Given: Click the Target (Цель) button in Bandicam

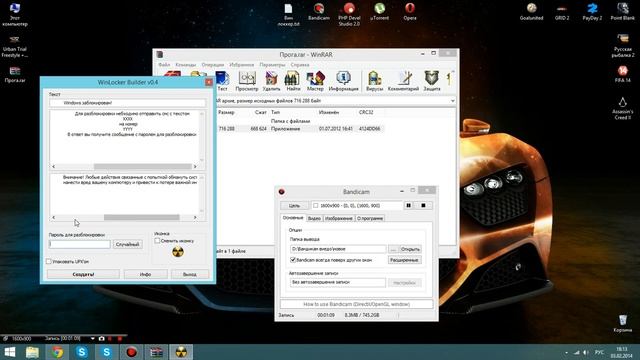Looking at the screenshot, I should [294, 205].
